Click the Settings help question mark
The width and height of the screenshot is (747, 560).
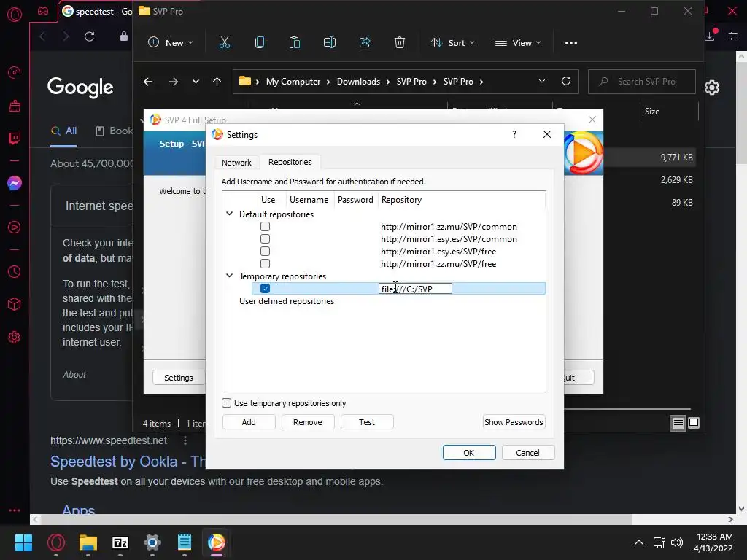pyautogui.click(x=514, y=134)
